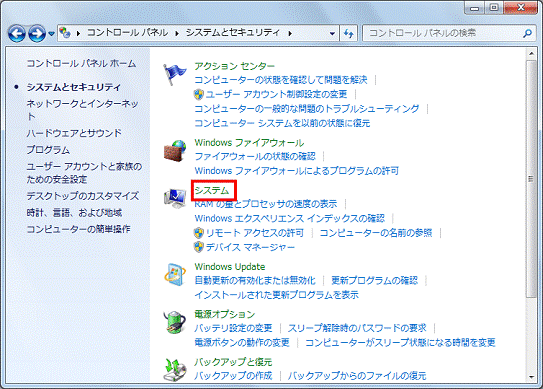This screenshot has height=389, width=543.
Task: Open the address bar history dropdown
Action: point(332,33)
